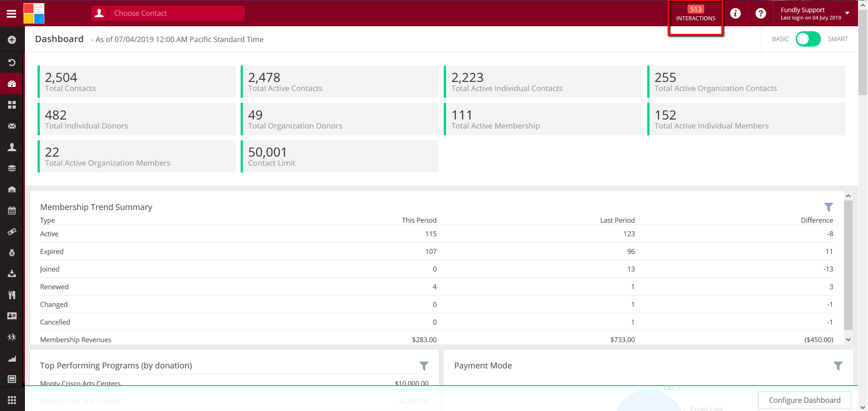Open the running people sidebar icon
The image size is (868, 411).
[12, 337]
